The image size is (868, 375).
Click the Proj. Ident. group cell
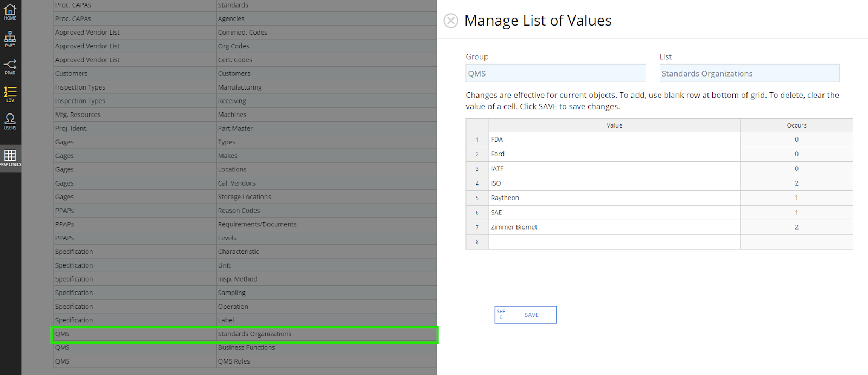coord(135,128)
